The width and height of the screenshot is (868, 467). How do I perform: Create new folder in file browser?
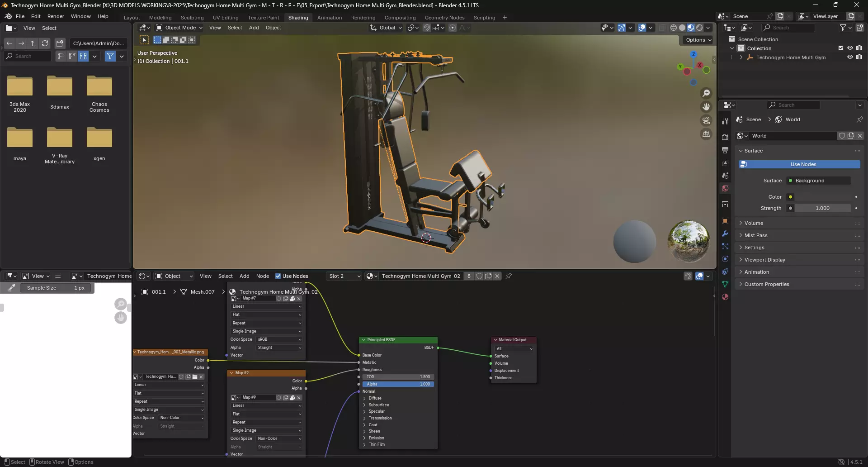click(x=60, y=43)
